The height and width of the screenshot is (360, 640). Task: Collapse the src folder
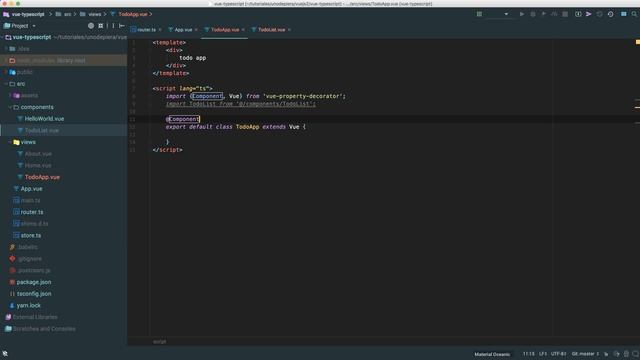pyautogui.click(x=6, y=84)
